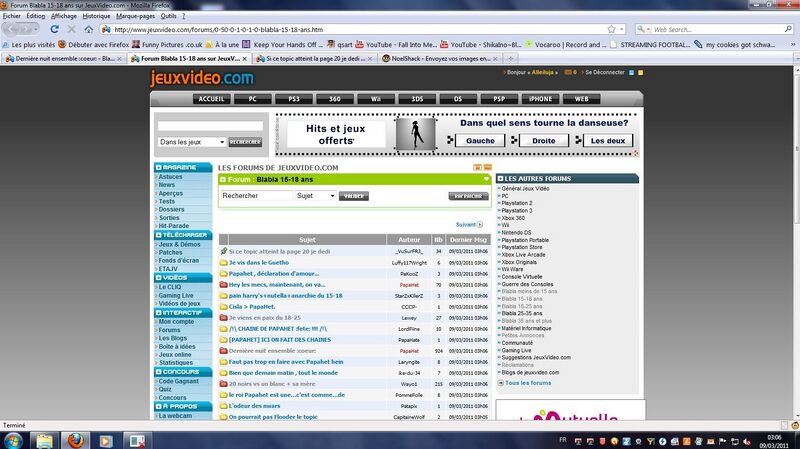Viewport: 800px width, 449px height.
Task: Open the 'Dans les jeux' search dropdown
Action: click(x=190, y=142)
